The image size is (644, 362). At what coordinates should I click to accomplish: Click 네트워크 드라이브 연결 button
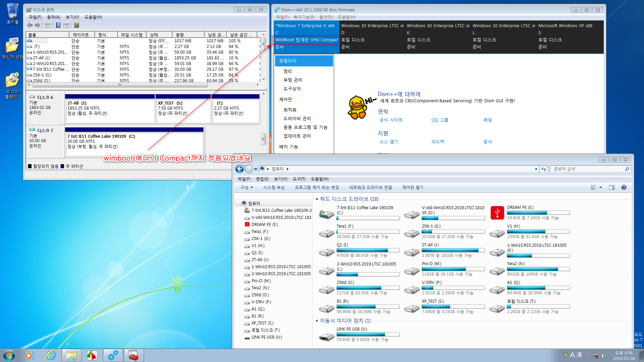[x=370, y=187]
